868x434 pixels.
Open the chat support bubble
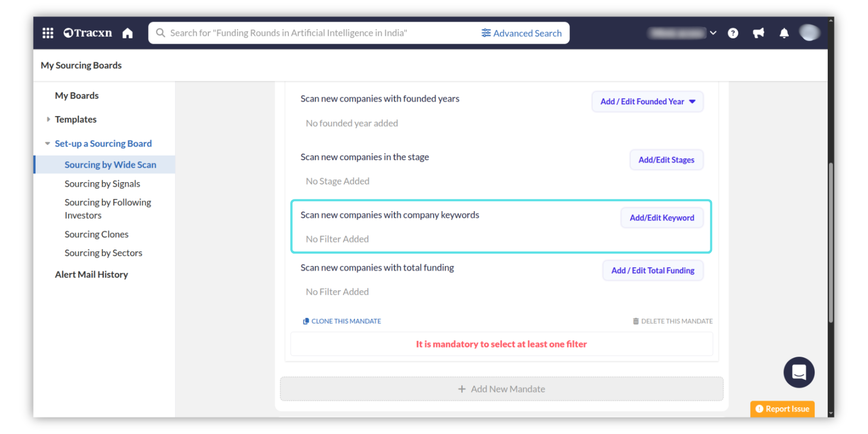(x=798, y=373)
